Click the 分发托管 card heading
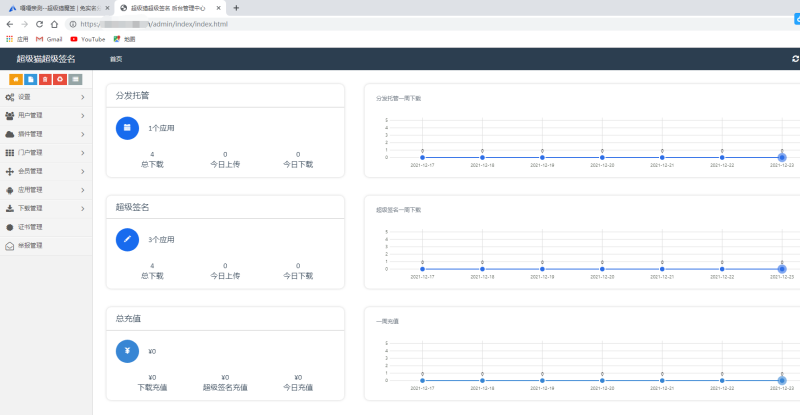Image resolution: width=800 pixels, height=415 pixels. (x=132, y=95)
